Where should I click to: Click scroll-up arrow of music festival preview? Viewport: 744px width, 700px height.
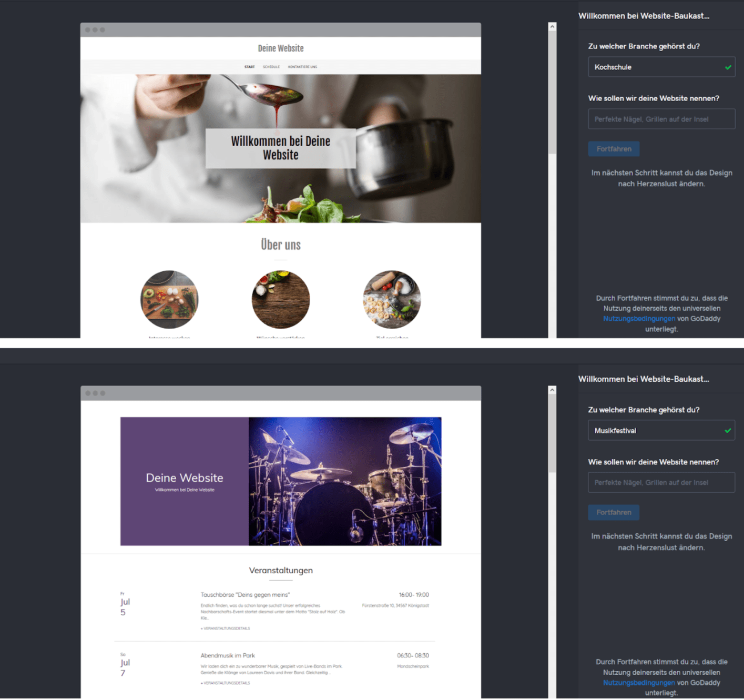[x=552, y=390]
